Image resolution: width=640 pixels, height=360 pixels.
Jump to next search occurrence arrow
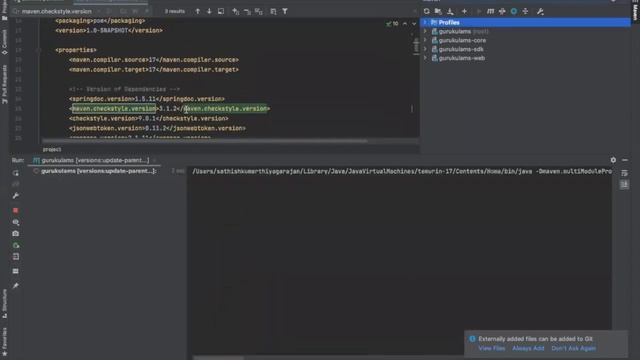[209, 11]
